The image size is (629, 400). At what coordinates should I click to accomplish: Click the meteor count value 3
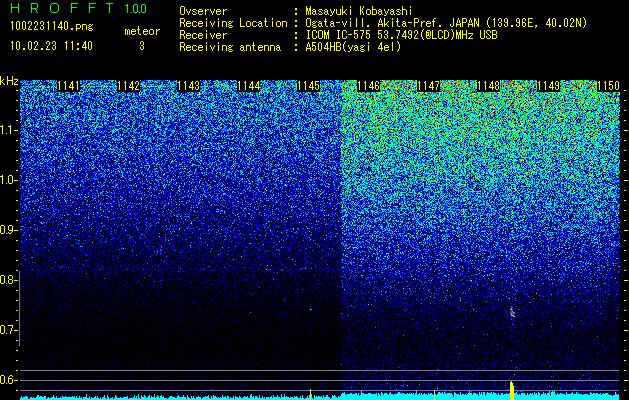142,46
